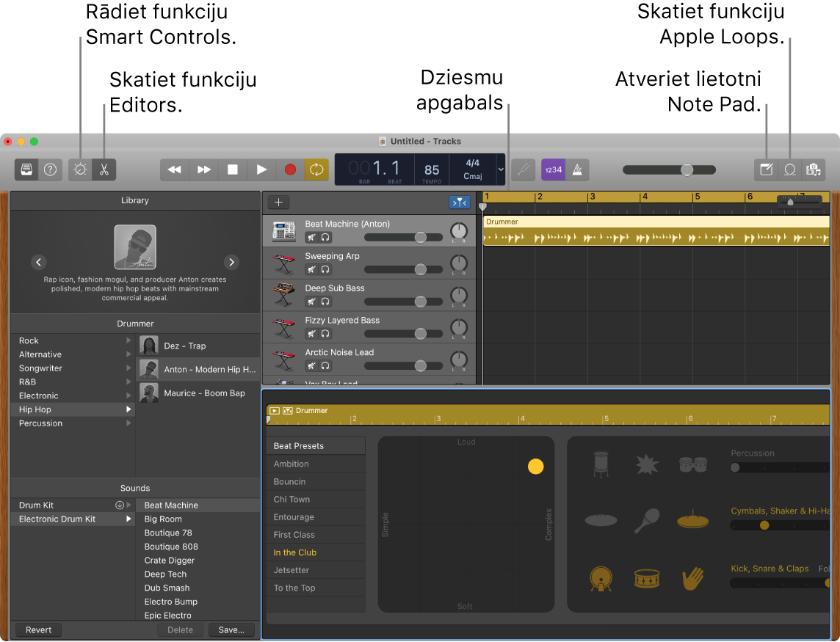Mute the Fizzy Layered Bass track

click(x=311, y=334)
